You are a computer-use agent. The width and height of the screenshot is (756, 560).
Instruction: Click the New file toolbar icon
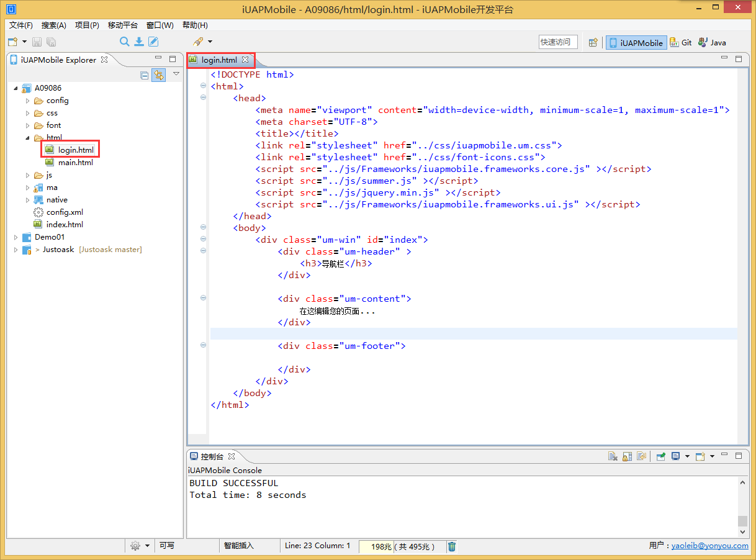[x=12, y=42]
